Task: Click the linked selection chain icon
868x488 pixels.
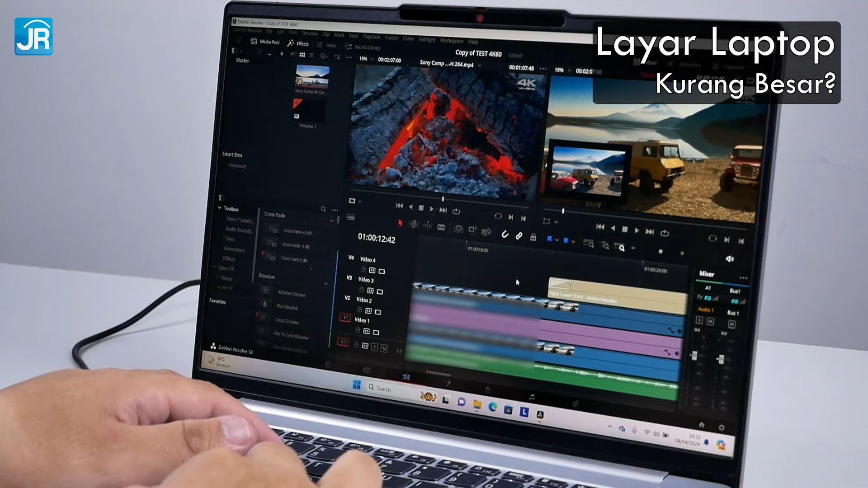Action: (x=519, y=237)
